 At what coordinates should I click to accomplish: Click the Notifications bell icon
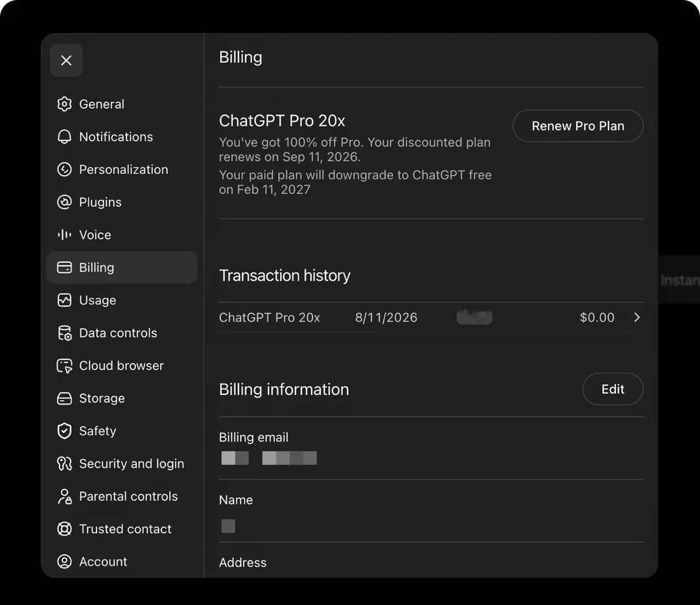pos(64,137)
